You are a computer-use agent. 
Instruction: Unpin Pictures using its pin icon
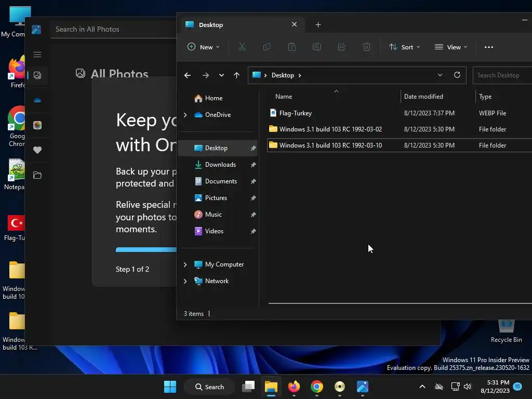253,198
